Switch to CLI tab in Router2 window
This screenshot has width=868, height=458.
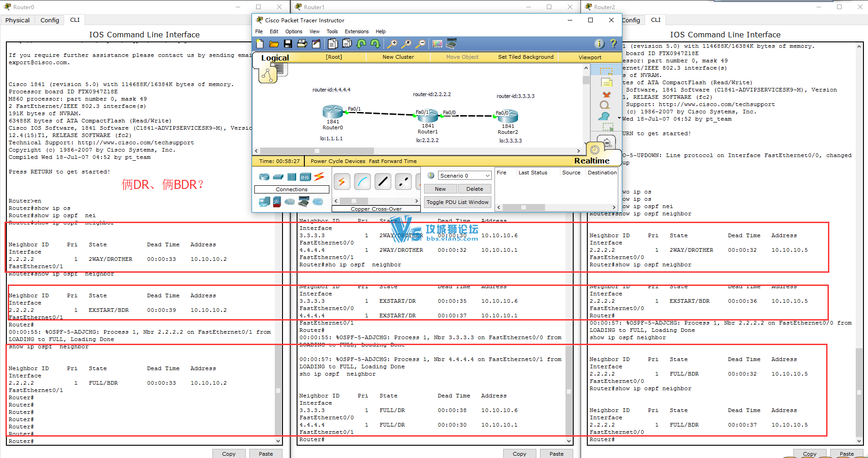[x=656, y=20]
